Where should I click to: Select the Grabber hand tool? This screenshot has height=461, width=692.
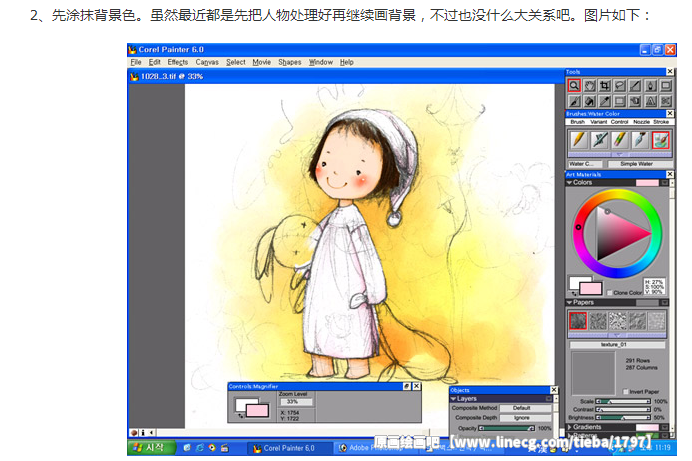pyautogui.click(x=589, y=86)
